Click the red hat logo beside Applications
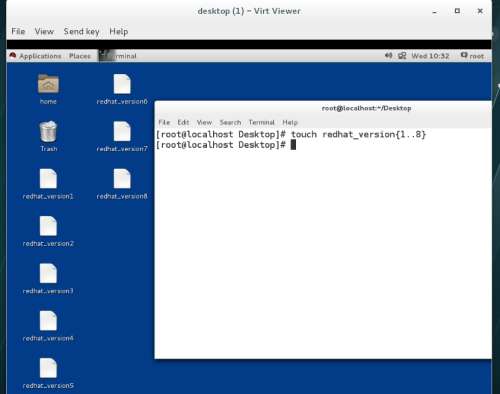 coord(13,55)
